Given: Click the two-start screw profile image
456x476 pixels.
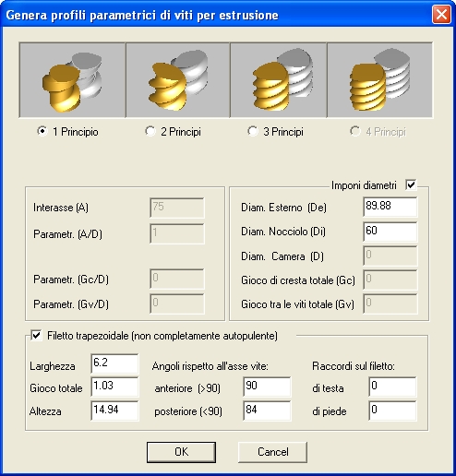Looking at the screenshot, I should [178, 80].
